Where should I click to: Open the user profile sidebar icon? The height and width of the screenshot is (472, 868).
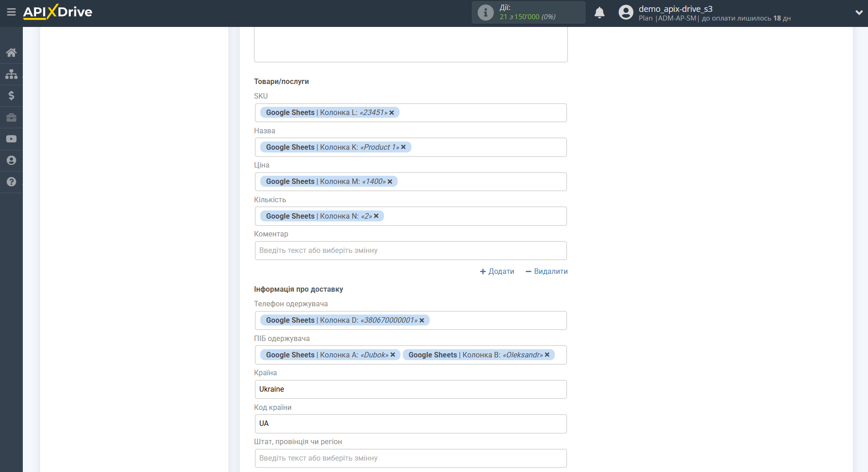pos(11,160)
